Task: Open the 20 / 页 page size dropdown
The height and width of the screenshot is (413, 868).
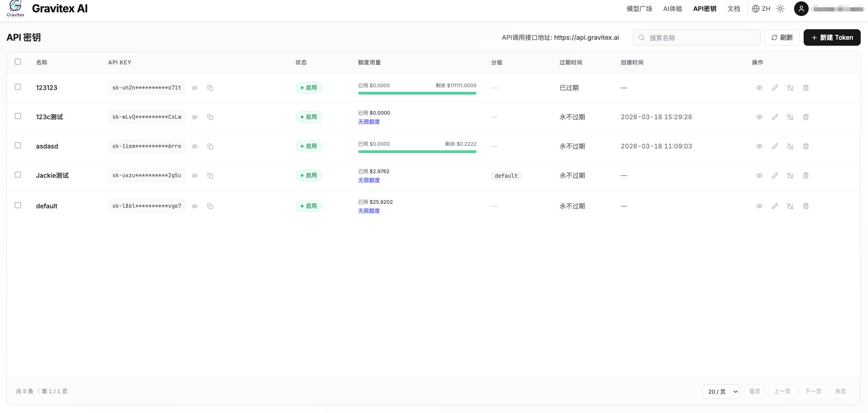Action: (x=721, y=392)
